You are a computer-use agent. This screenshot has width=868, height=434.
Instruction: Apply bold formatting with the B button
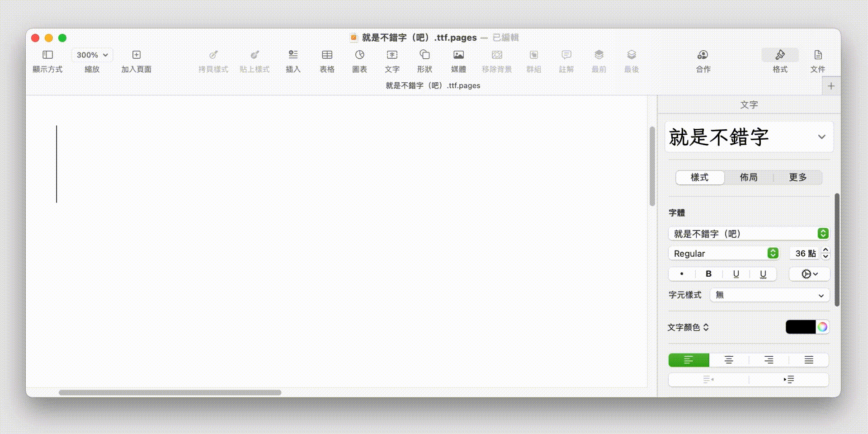click(708, 274)
